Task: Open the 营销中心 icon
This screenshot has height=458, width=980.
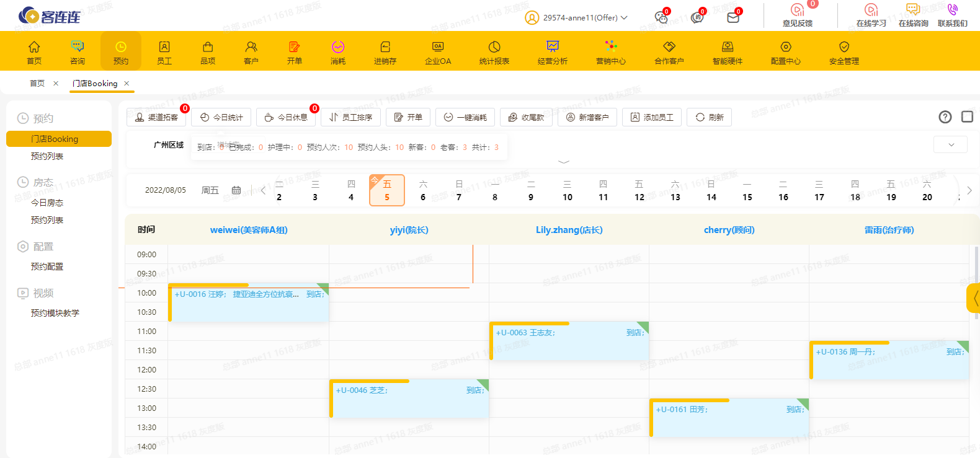Action: (x=611, y=46)
